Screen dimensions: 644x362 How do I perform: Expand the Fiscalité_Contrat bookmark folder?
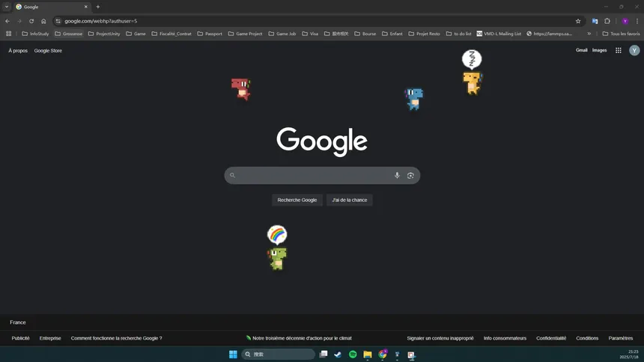(171, 34)
